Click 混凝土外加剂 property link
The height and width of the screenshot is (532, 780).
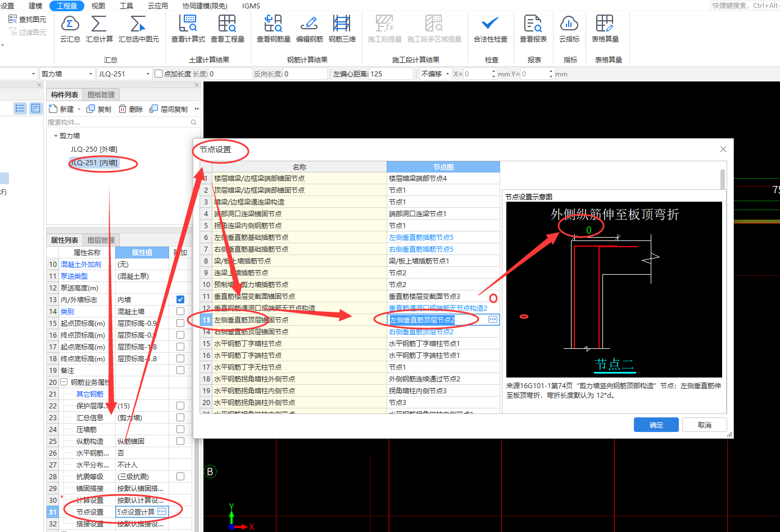coord(81,264)
